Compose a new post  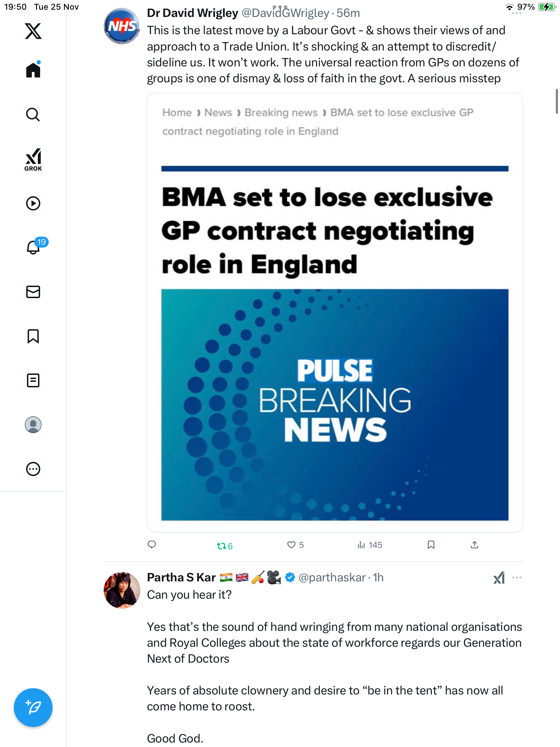pyautogui.click(x=33, y=708)
